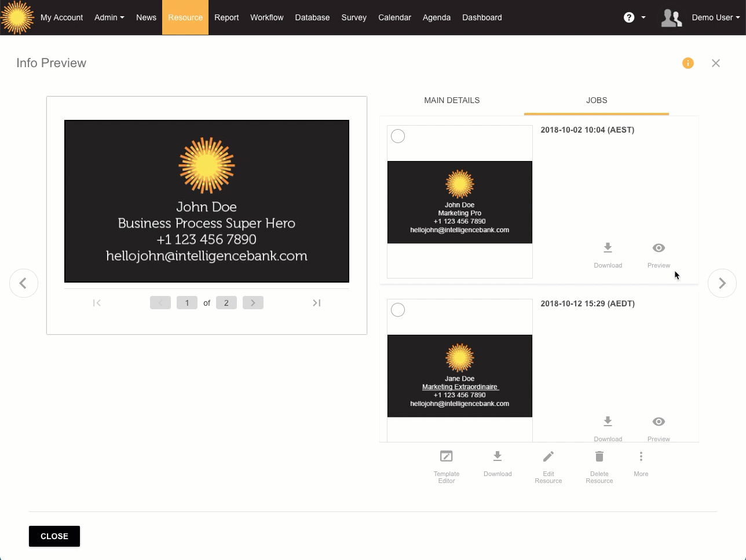Click the large John Doe card preview
The height and width of the screenshot is (560, 746).
tap(207, 201)
